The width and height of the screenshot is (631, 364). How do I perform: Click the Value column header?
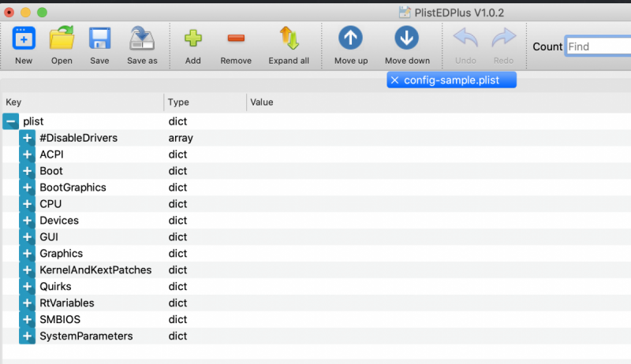262,102
